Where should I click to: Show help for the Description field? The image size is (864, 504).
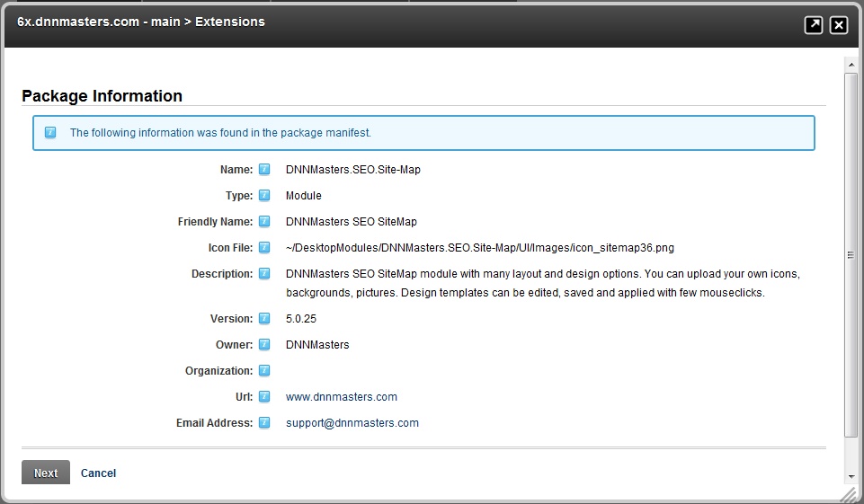[264, 273]
